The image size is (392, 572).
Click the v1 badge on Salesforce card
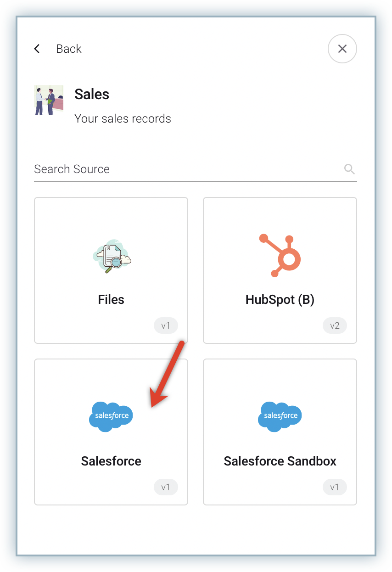pos(166,488)
